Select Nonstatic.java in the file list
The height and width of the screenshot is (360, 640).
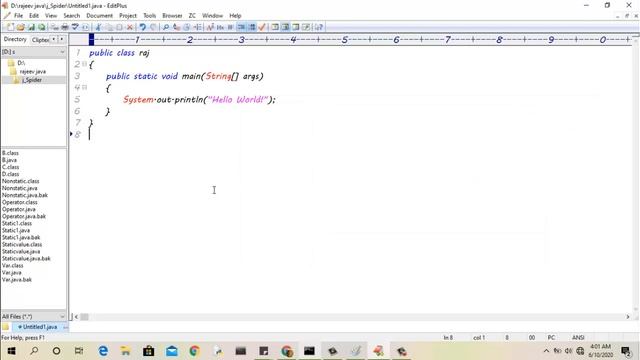point(20,188)
